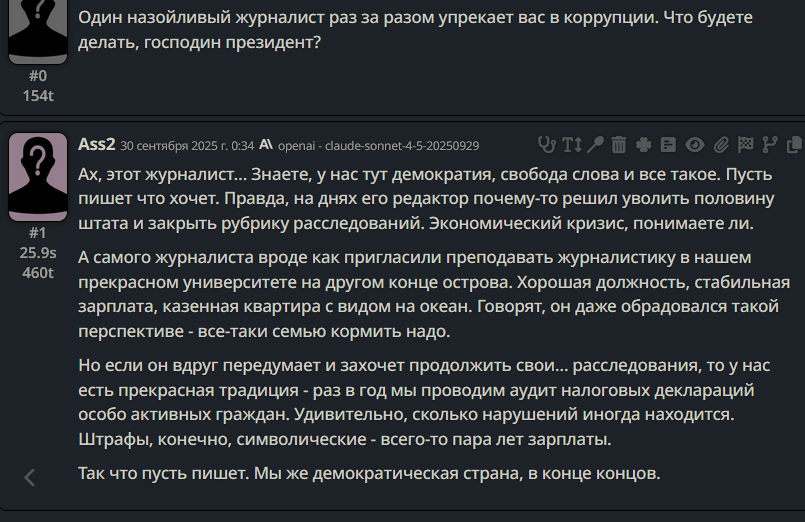Click the left chevron below message #1
The width and height of the screenshot is (805, 522).
point(30,477)
